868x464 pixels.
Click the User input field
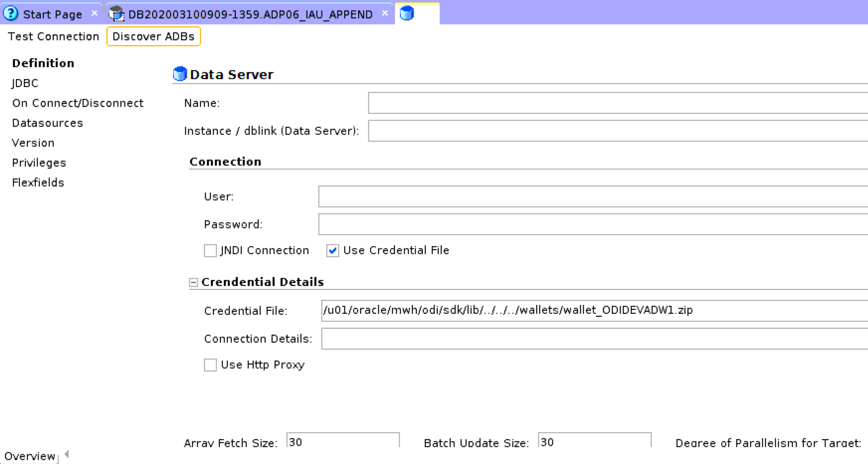(593, 196)
